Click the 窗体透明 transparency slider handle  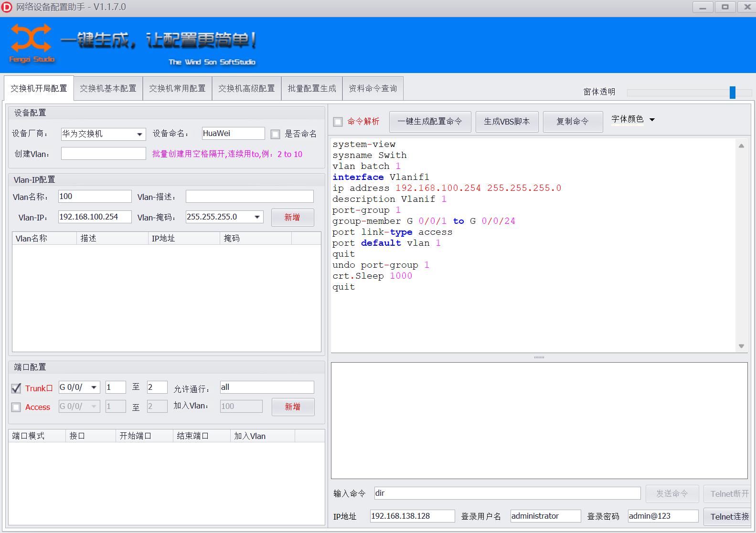[732, 92]
